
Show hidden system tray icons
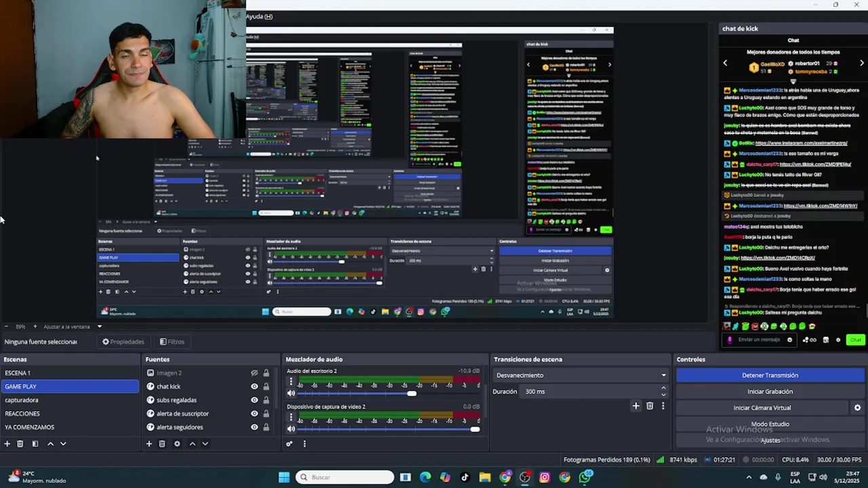[749, 477]
